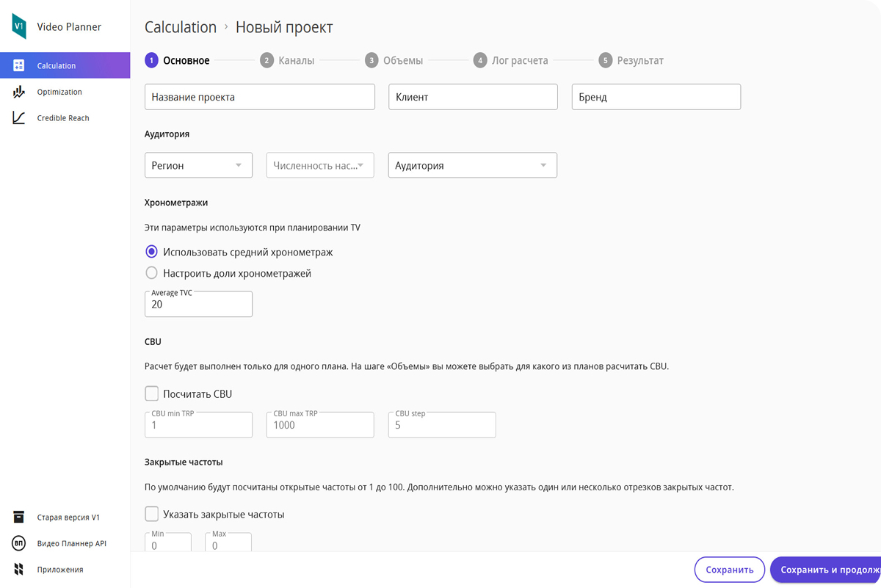Image resolution: width=881 pixels, height=588 pixels.
Task: Click the Сохранить и продолжить button
Action: 825,570
